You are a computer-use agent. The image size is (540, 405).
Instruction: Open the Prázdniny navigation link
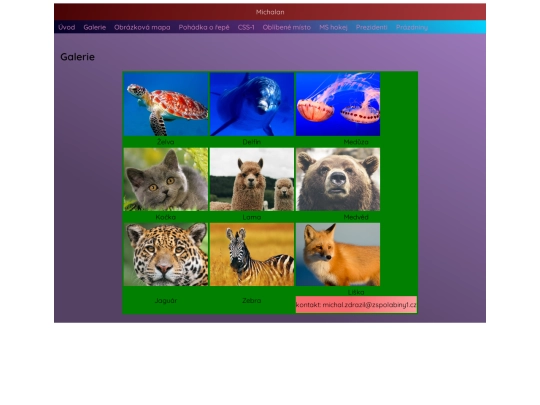point(412,28)
